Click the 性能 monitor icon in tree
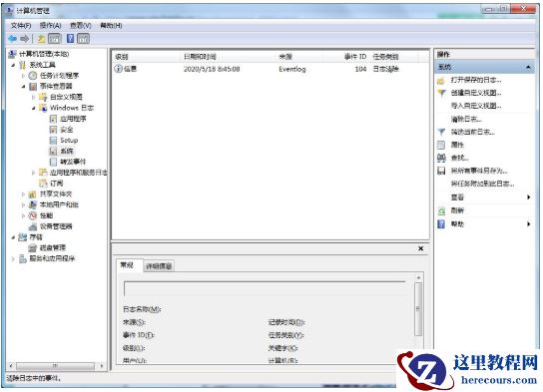Image resolution: width=543 pixels, height=392 pixels. coord(33,215)
